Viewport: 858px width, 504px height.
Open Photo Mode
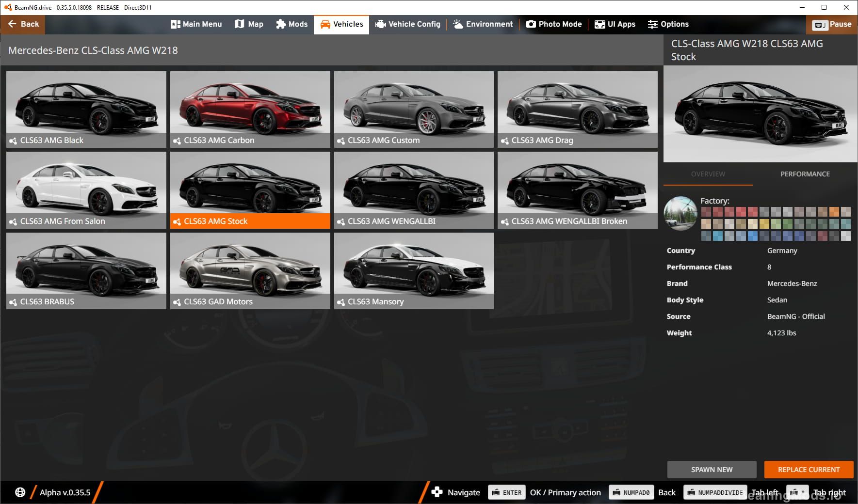(x=554, y=24)
